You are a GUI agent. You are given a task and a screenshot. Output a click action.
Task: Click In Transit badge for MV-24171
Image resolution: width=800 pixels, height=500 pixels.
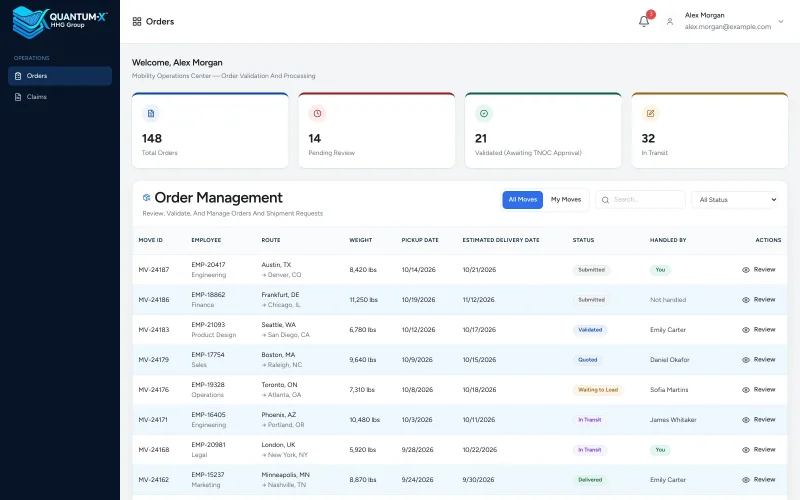click(x=590, y=420)
